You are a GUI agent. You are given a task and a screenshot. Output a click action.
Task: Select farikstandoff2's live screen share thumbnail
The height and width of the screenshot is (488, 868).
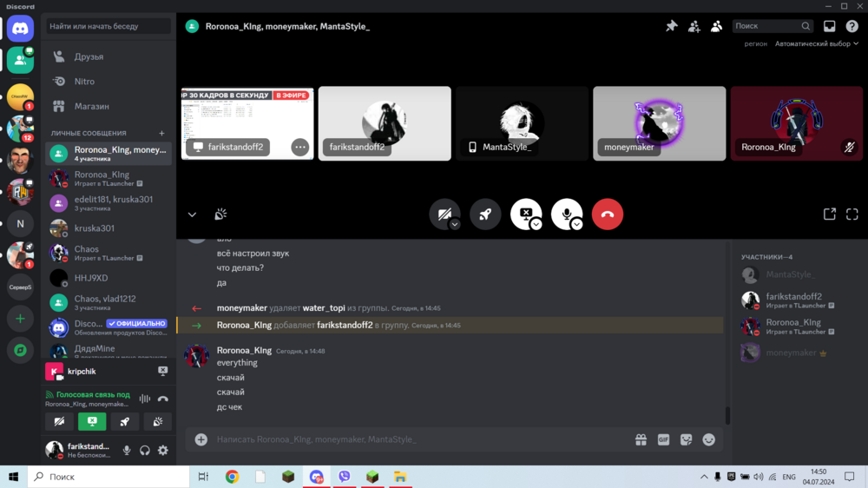point(247,123)
